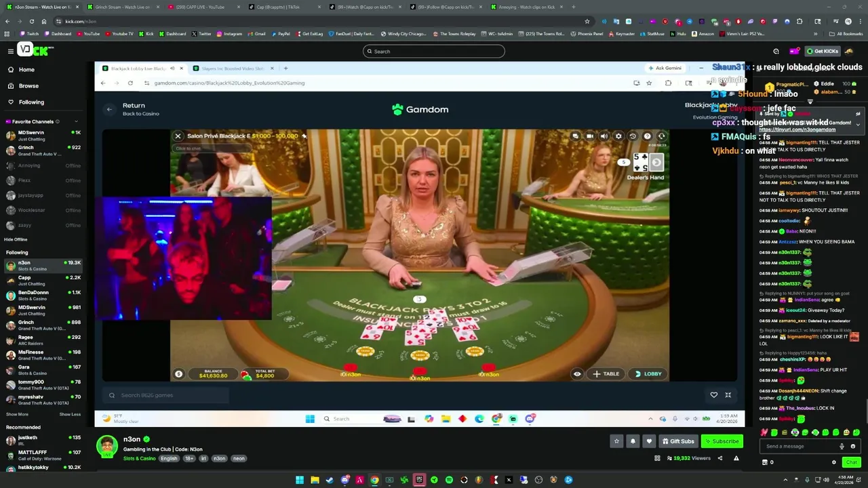Open the Kick user avatar menu
This screenshot has height=488, width=868.
[x=848, y=52]
